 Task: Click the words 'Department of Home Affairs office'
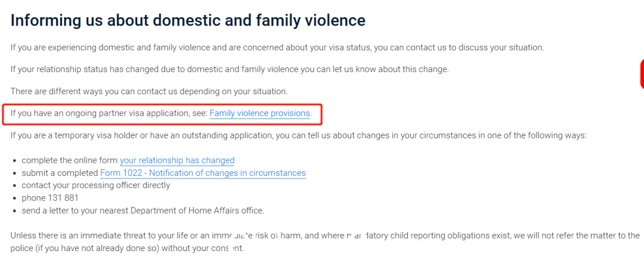click(x=197, y=211)
